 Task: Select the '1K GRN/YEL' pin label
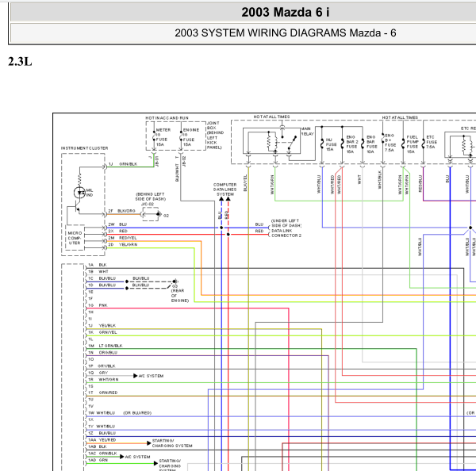(102, 332)
